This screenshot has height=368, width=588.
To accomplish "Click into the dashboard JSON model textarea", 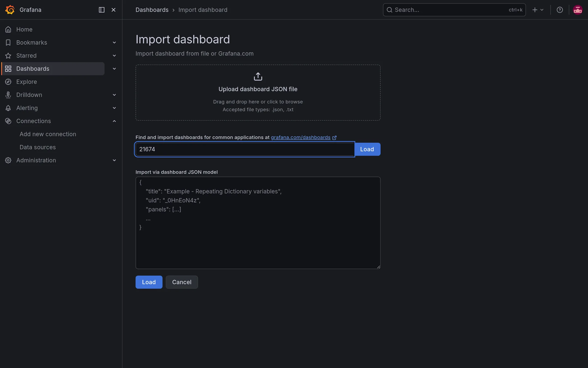I will pos(258,223).
